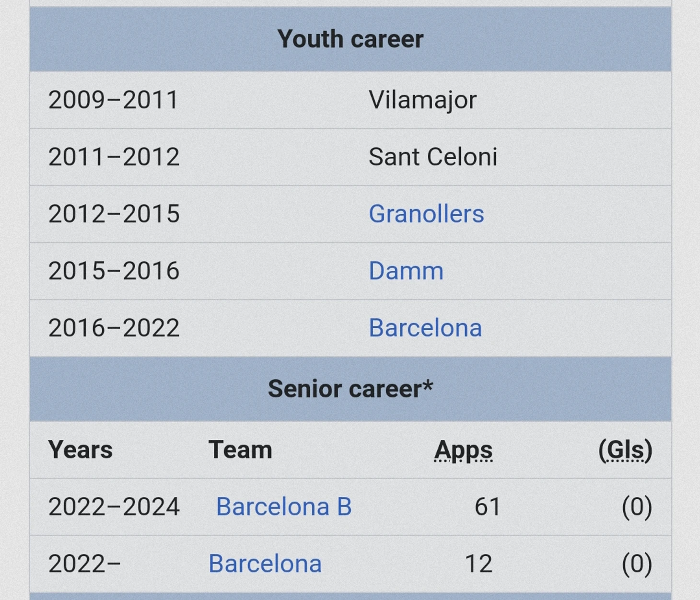This screenshot has height=600, width=700.
Task: Click the Apps column abbreviation
Action: pyautogui.click(x=463, y=450)
